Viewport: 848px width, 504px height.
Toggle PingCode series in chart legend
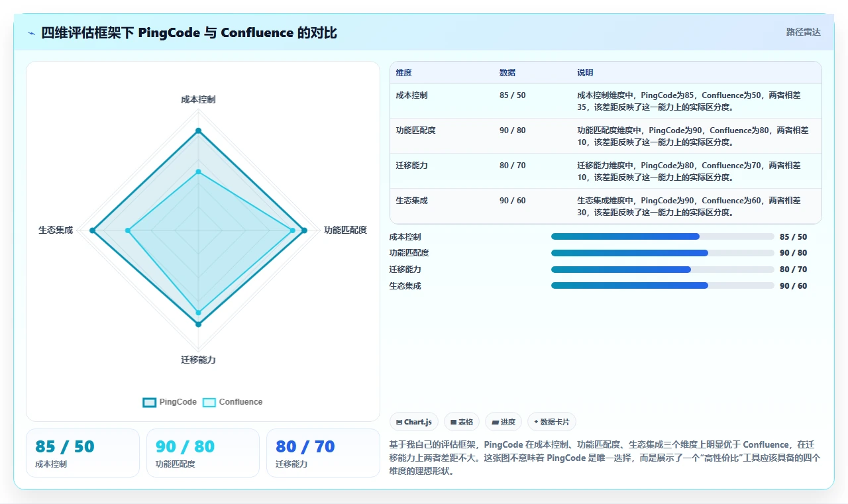pos(170,402)
